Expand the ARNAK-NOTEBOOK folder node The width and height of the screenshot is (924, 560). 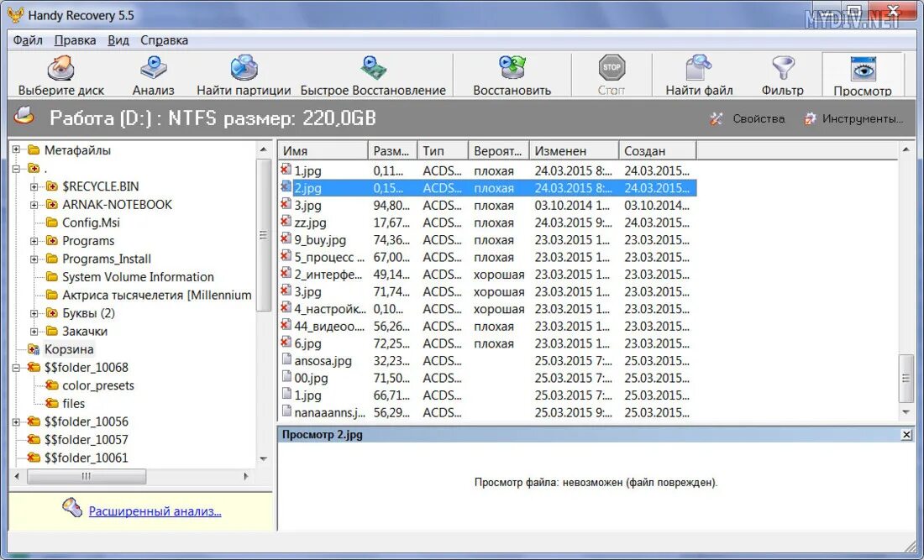pos(34,205)
